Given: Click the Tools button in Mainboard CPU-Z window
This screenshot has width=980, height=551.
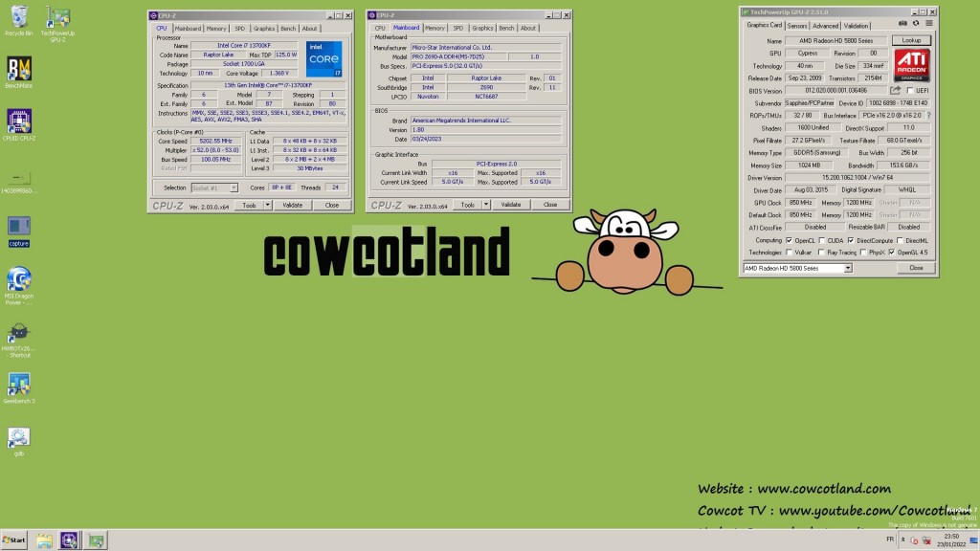Looking at the screenshot, I should pyautogui.click(x=467, y=205).
